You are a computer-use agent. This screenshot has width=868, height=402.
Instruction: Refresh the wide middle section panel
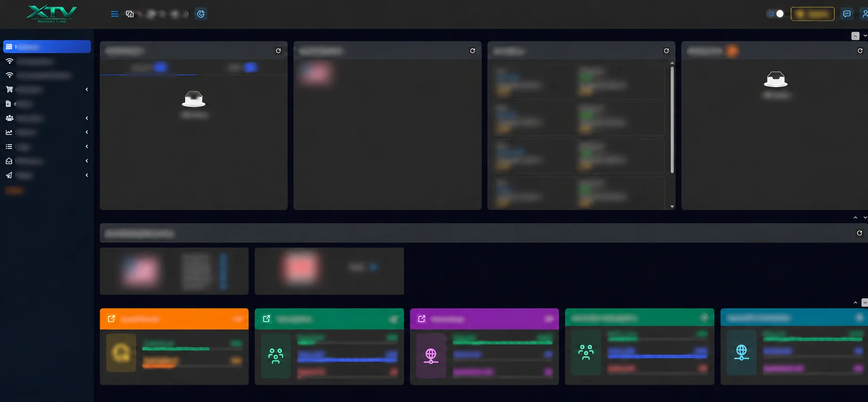(x=860, y=233)
